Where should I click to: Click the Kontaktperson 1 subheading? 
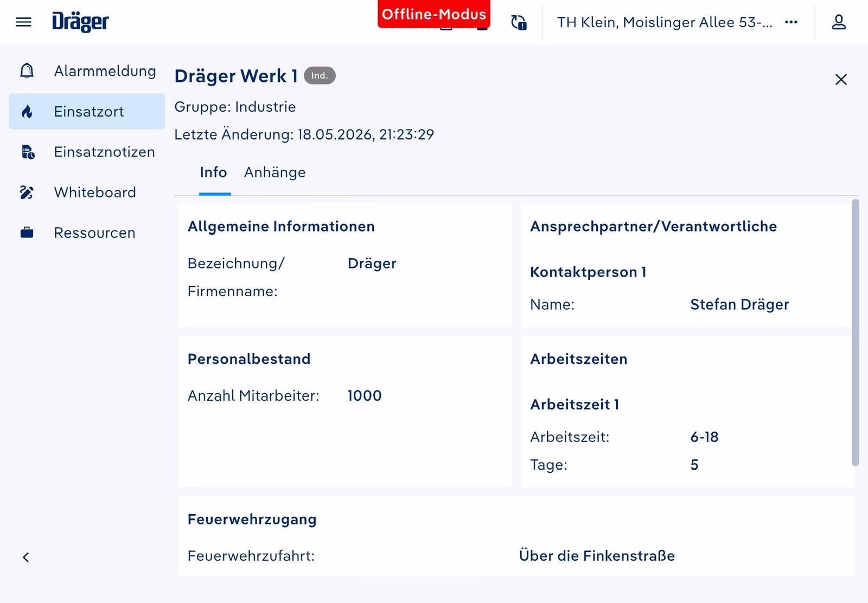pos(588,272)
